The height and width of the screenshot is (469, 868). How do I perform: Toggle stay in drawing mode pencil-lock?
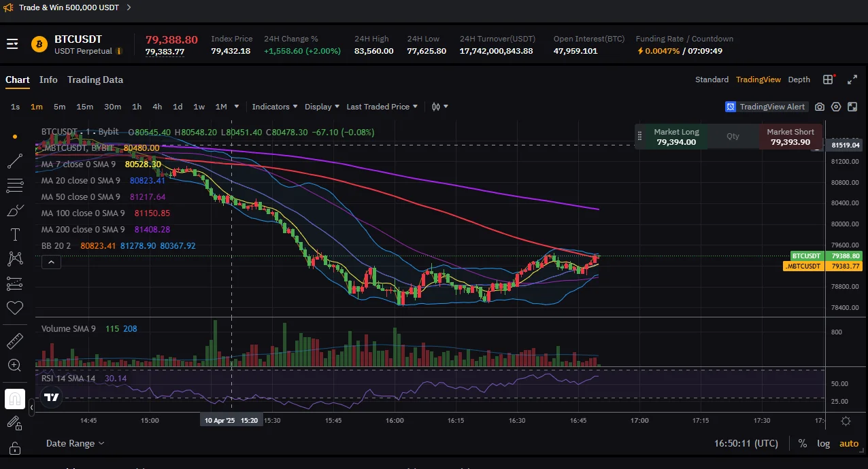[15, 423]
